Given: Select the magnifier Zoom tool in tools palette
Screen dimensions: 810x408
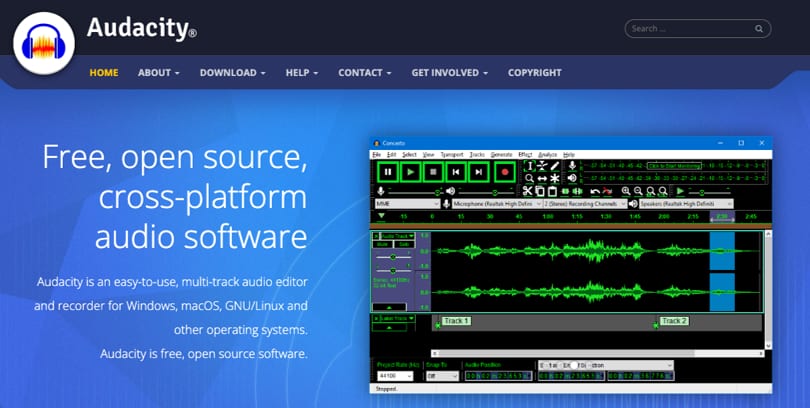Looking at the screenshot, I should (529, 178).
